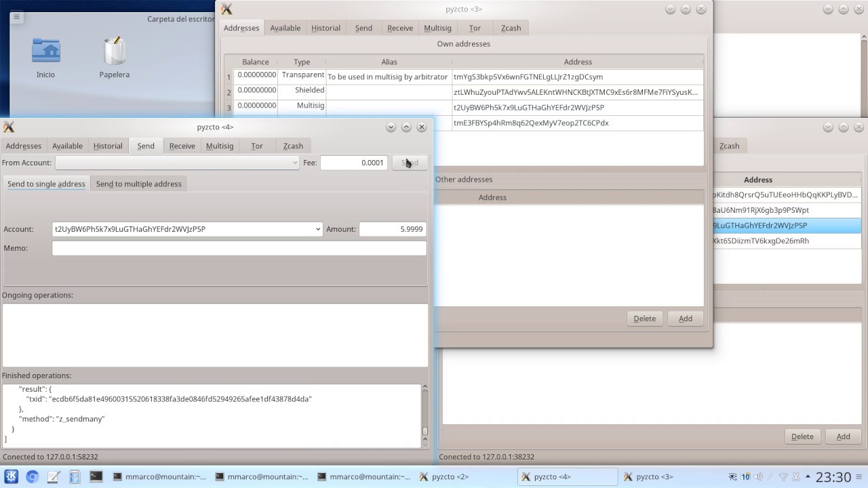Switch to the Tor tab in pyzcto <4>

click(257, 146)
